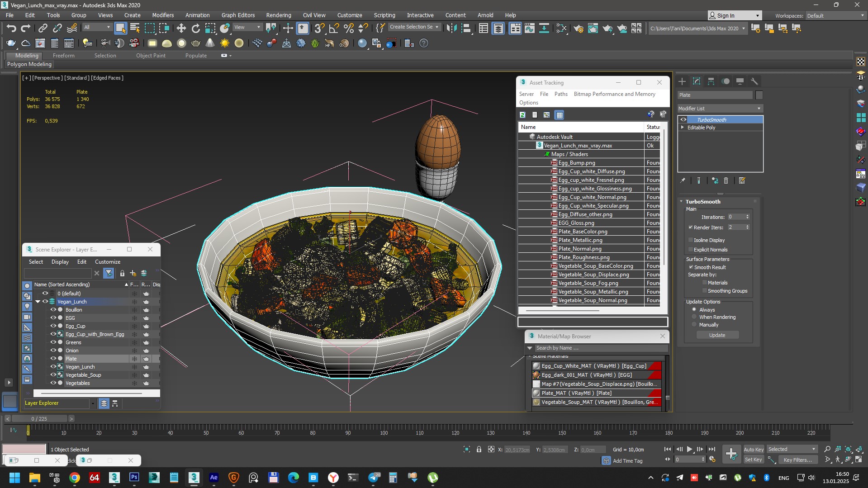This screenshot has height=488, width=868.
Task: Collapse the TurboSmooth rollout
Action: click(682, 202)
